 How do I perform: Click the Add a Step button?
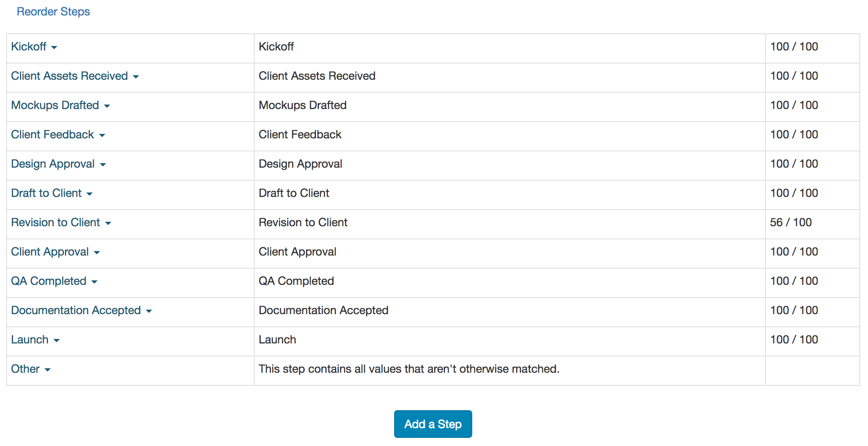click(x=433, y=424)
